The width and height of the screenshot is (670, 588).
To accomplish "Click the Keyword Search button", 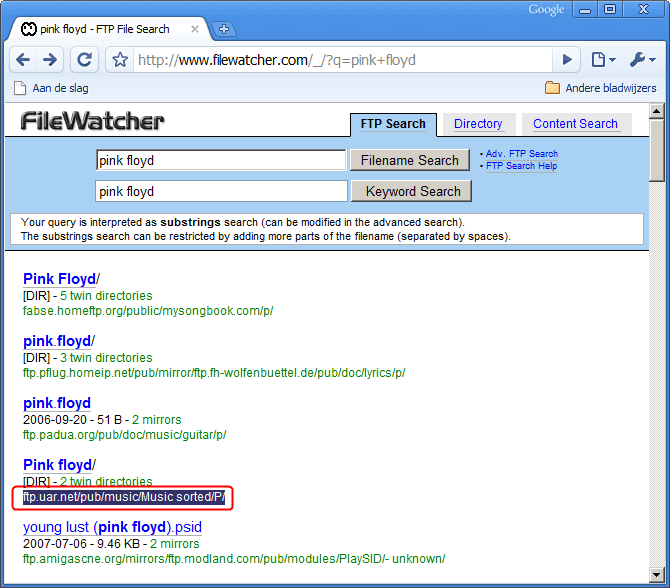I will [411, 191].
